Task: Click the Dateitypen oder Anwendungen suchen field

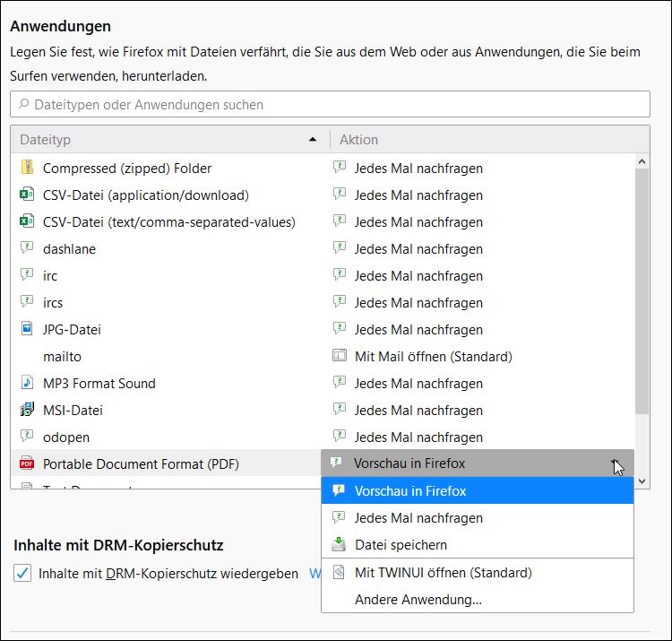Action: click(330, 104)
